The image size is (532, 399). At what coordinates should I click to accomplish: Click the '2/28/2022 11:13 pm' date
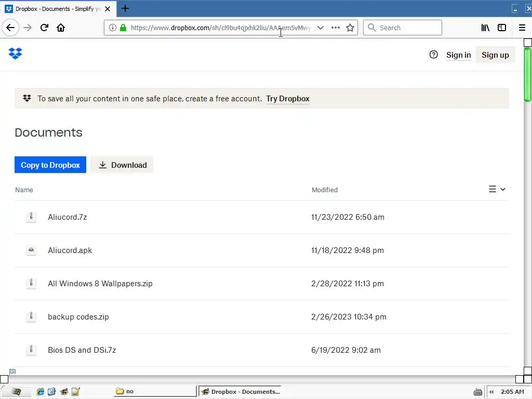(348, 284)
